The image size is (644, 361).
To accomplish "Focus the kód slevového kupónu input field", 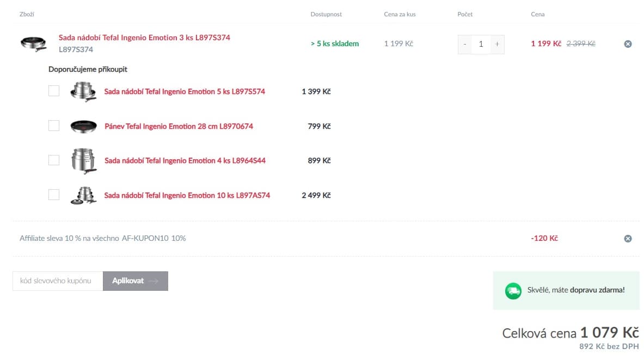I will tap(58, 281).
